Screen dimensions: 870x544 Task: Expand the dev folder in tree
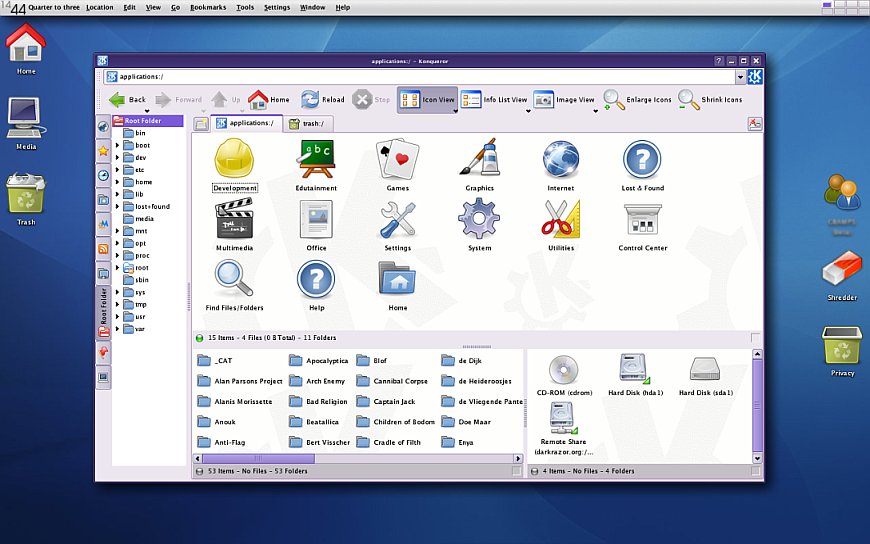point(117,157)
